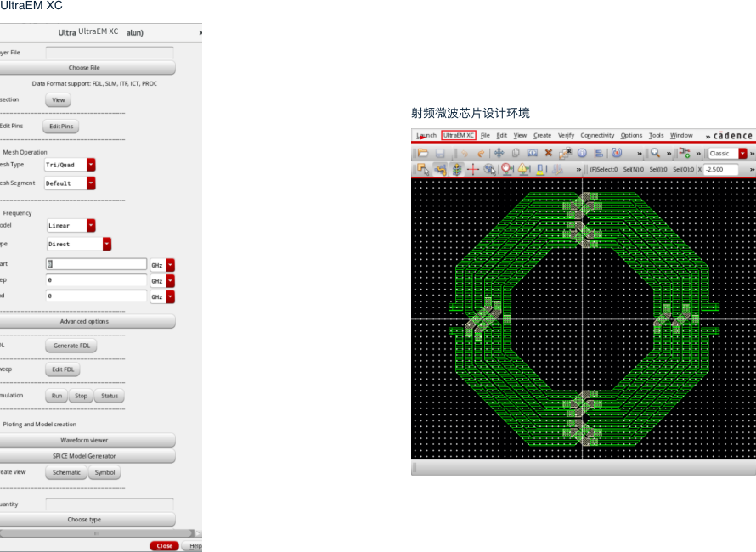Click the Redo arrow icon
The width and height of the screenshot is (756, 552).
(481, 154)
